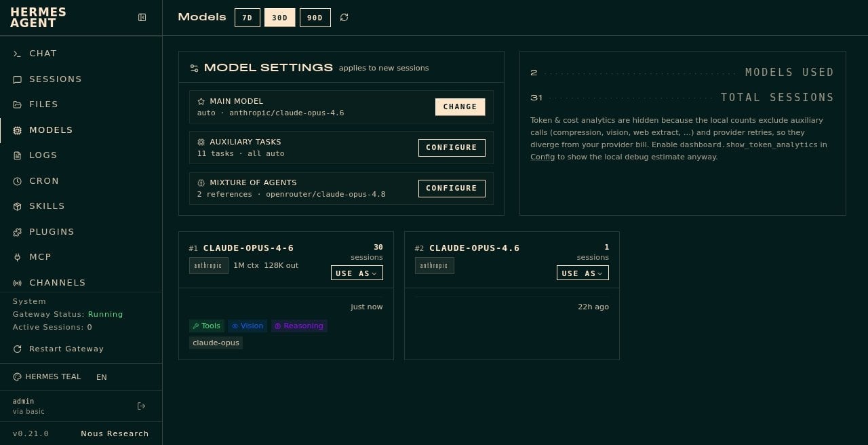Image resolution: width=868 pixels, height=445 pixels.
Task: Open USE AS dropdown for claude-opus-4.6
Action: [583, 273]
